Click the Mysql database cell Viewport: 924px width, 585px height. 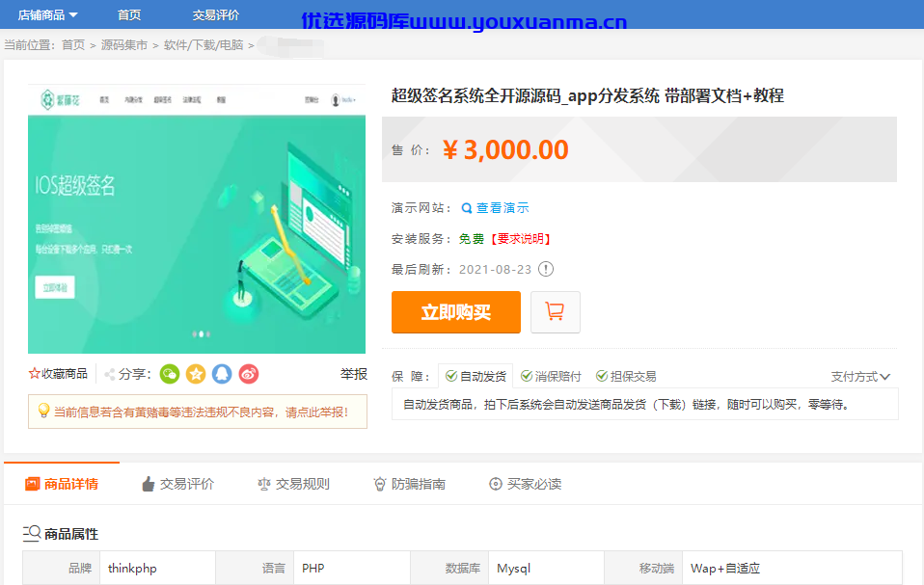[546, 568]
